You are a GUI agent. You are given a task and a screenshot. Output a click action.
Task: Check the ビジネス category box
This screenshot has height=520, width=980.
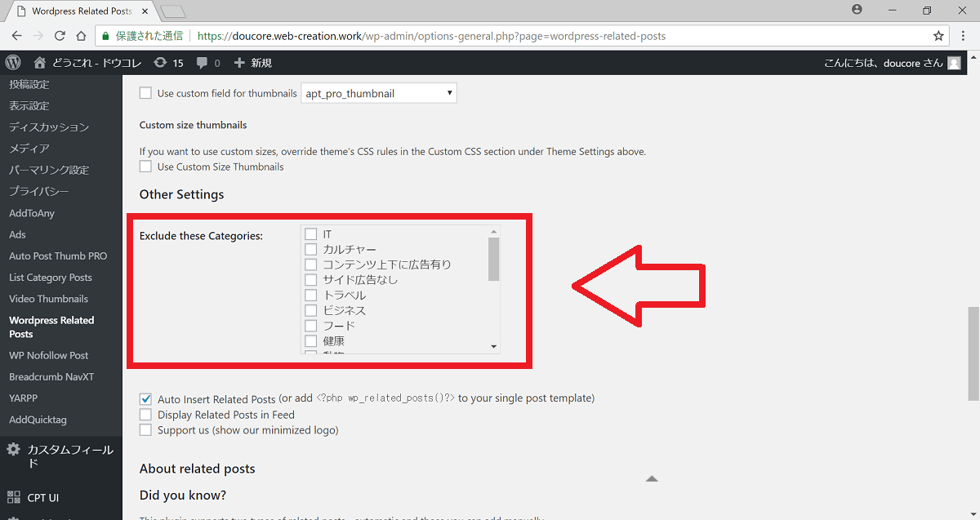[x=310, y=310]
